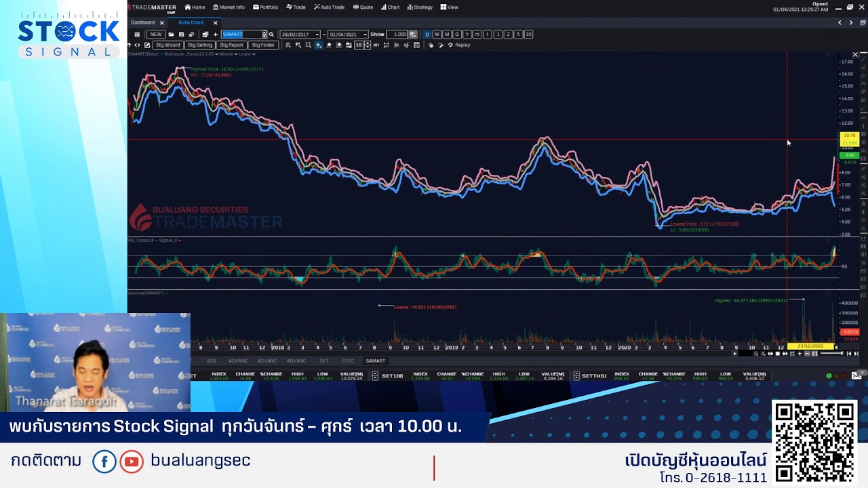Image resolution: width=868 pixels, height=488 pixels.
Task: Select the M monthly timeframe
Action: [447, 34]
